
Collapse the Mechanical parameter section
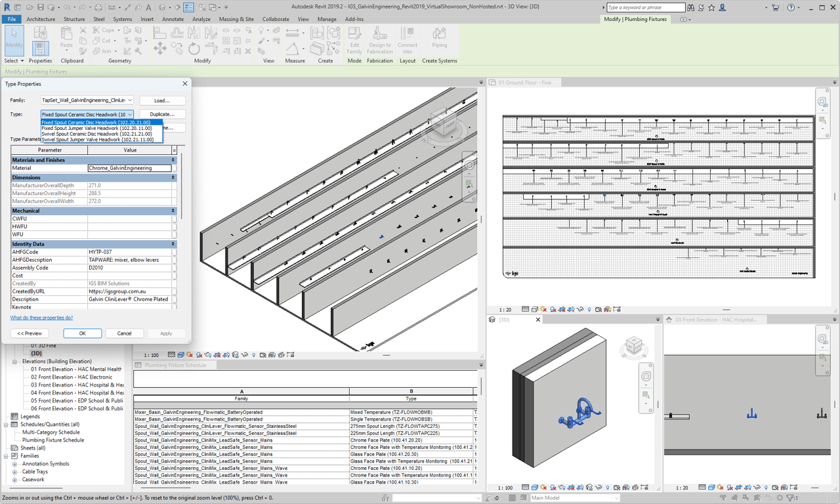(173, 211)
